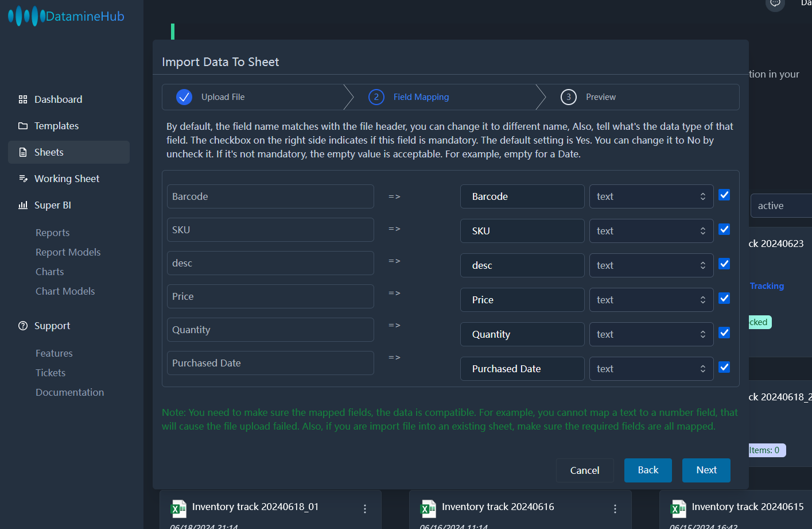Open Sheets in the sidebar
This screenshot has height=529, width=812.
pos(69,152)
